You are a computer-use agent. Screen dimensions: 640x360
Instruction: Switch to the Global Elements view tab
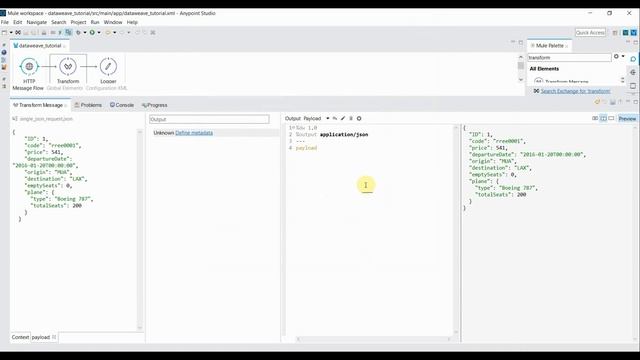coord(64,88)
